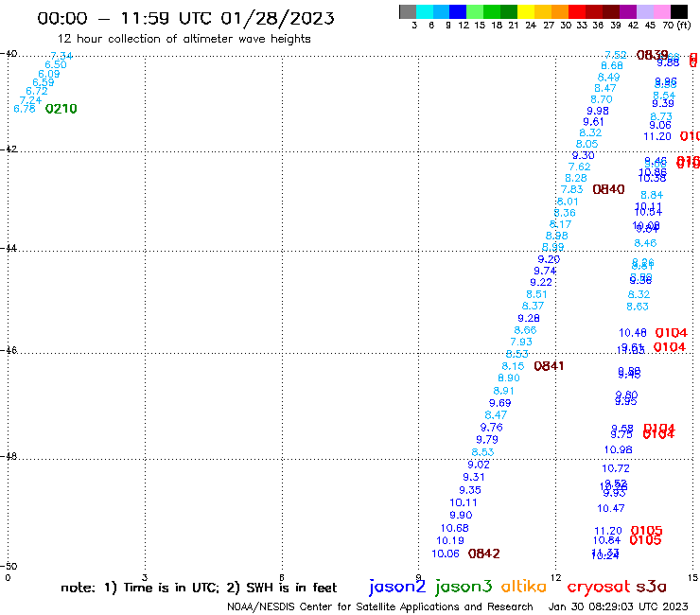Viewport: 700px width, 615px height.
Task: Click the 12 longitude axis label
Action: (556, 577)
